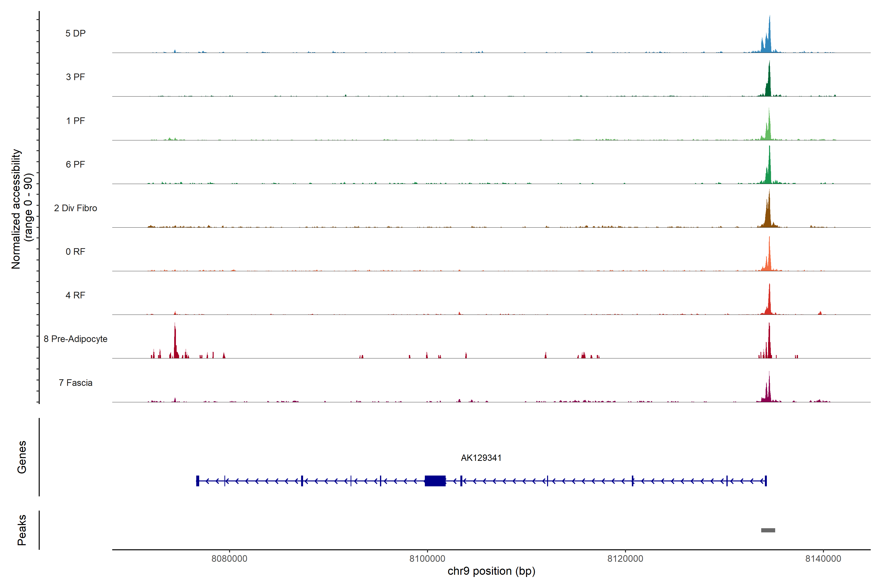The width and height of the screenshot is (882, 588).
Task: Click the 8100000 axis tick label
Action: (x=427, y=559)
